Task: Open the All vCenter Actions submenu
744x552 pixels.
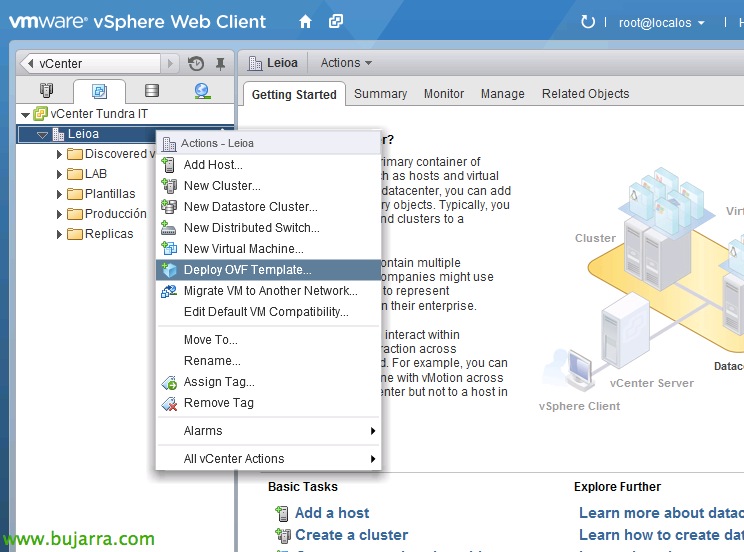Action: (x=268, y=458)
